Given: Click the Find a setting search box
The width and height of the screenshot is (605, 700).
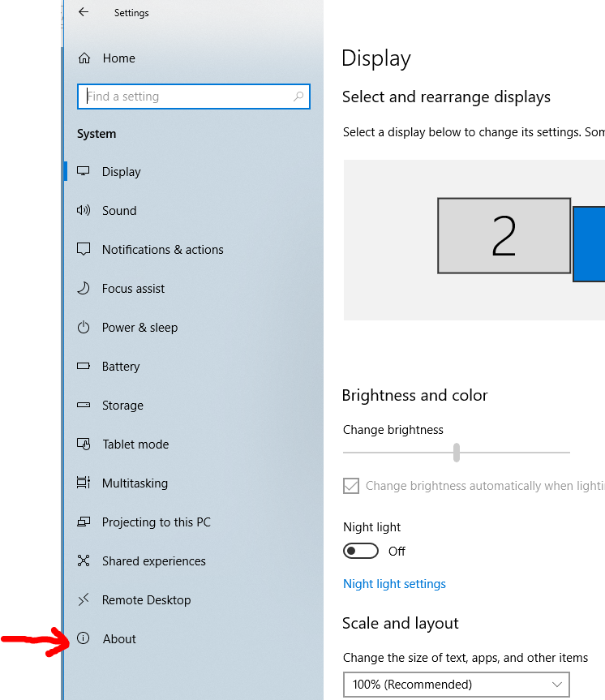Looking at the screenshot, I should 187,97.
